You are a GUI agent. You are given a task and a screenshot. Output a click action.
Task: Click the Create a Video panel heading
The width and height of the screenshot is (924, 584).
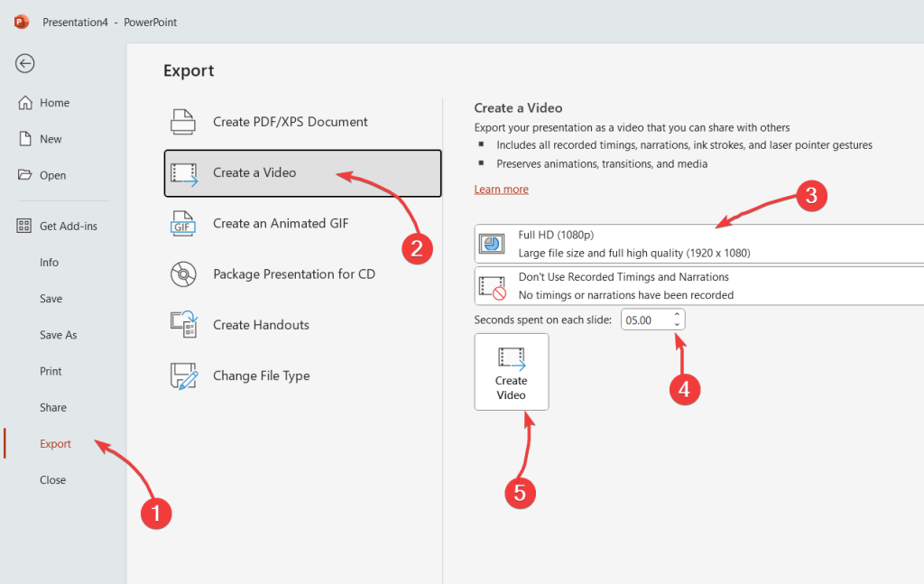point(518,107)
